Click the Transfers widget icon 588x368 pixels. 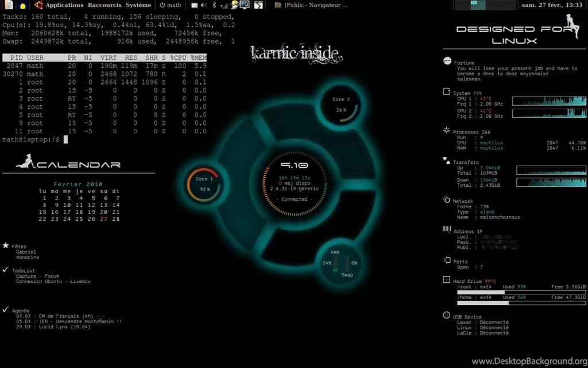click(446, 160)
